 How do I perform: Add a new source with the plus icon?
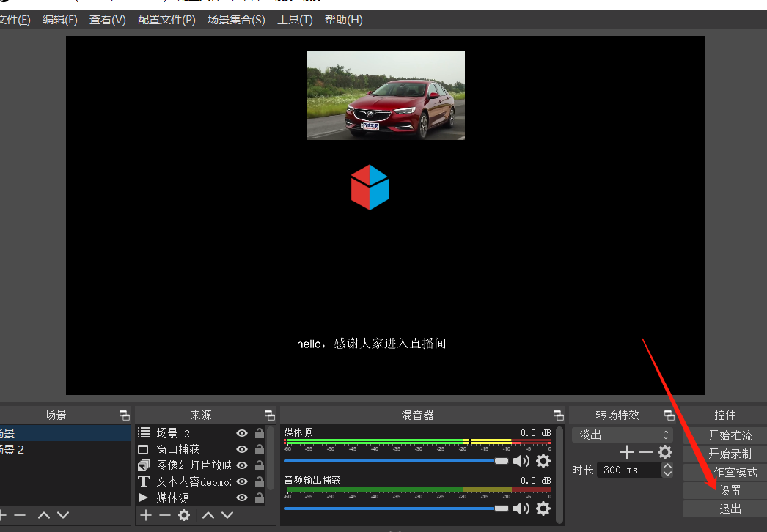pos(146,515)
